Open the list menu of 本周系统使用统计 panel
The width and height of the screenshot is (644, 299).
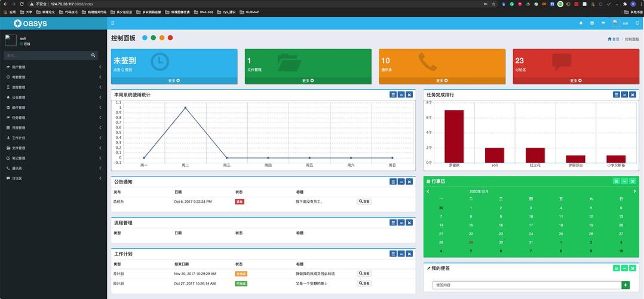point(393,94)
